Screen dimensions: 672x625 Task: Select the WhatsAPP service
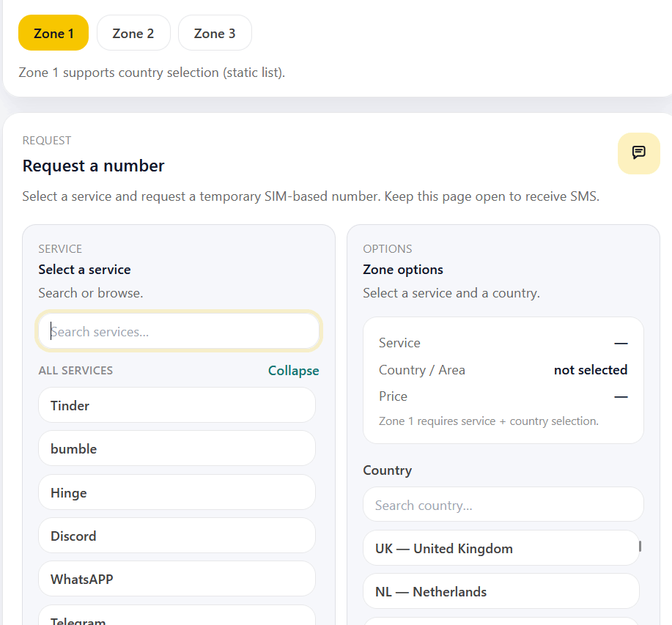(x=177, y=579)
